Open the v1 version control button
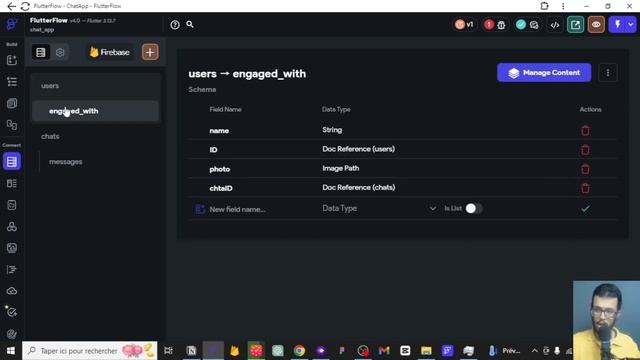Viewport: 640px width, 360px height. pos(464,24)
